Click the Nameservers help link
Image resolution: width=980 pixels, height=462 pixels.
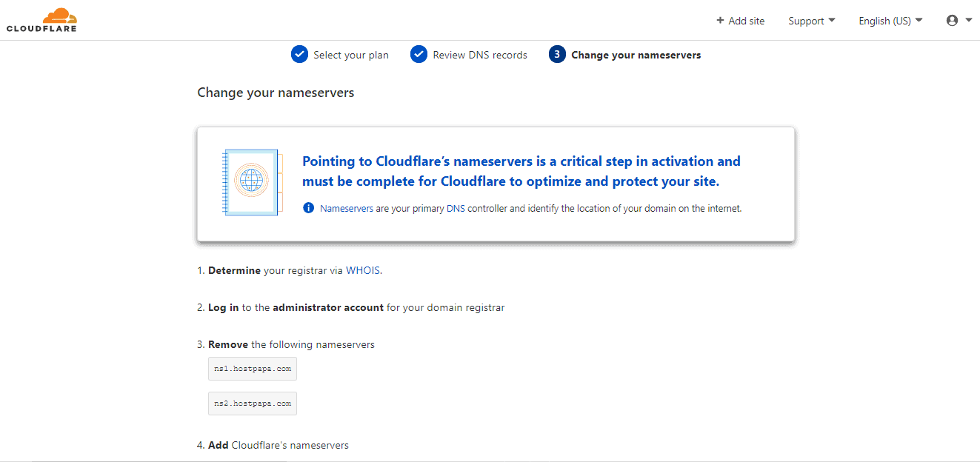347,209
